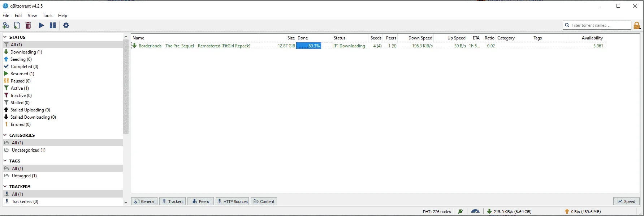644x216 pixels.
Task: Click the orange upload arrow in status bar
Action: (567, 211)
